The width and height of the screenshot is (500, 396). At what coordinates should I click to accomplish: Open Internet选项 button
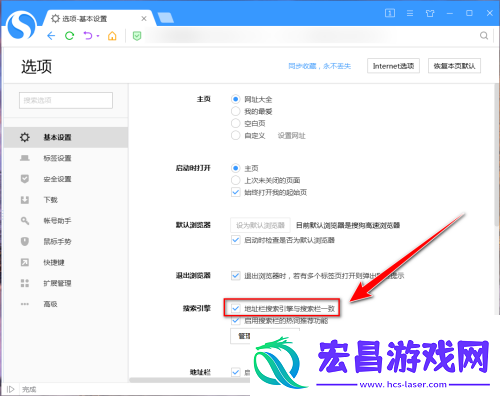click(x=393, y=66)
